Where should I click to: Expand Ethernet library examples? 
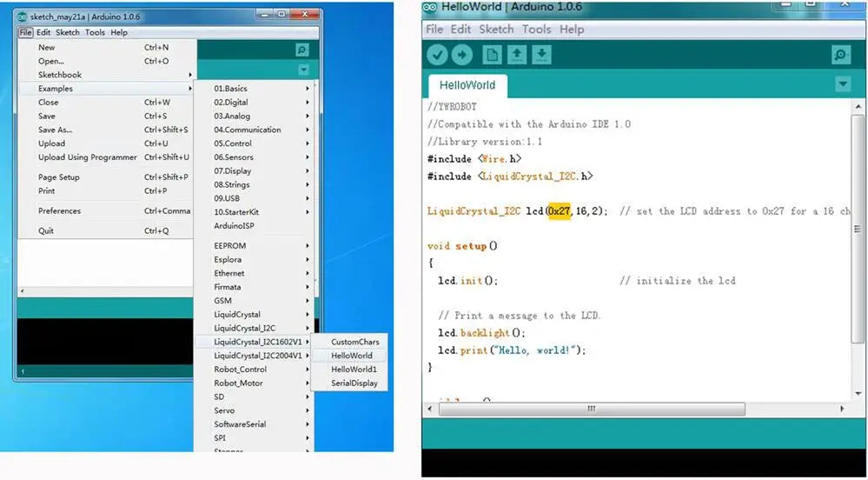pyautogui.click(x=254, y=273)
